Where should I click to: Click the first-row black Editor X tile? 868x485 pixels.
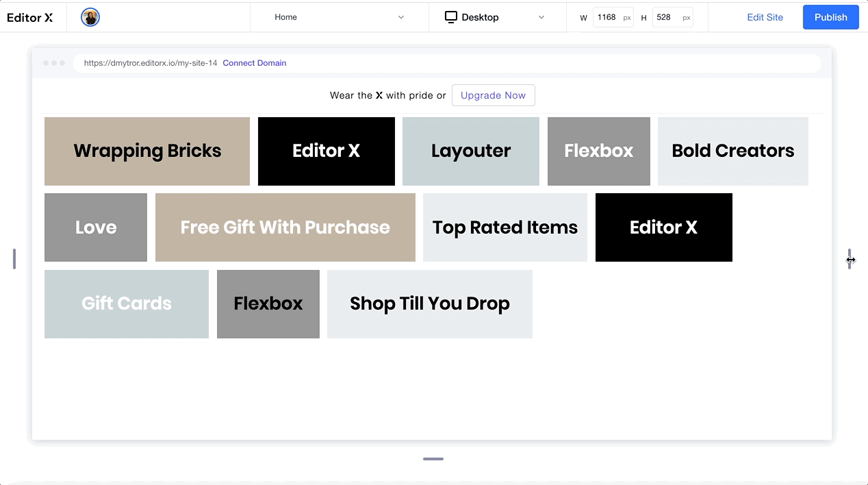327,151
